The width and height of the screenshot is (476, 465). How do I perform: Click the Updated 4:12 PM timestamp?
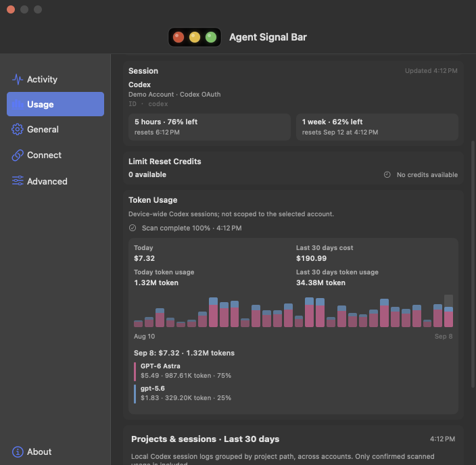431,71
